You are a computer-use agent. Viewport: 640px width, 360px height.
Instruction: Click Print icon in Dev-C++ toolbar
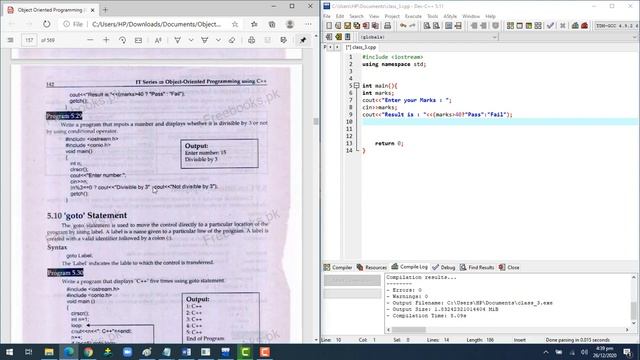(387, 26)
